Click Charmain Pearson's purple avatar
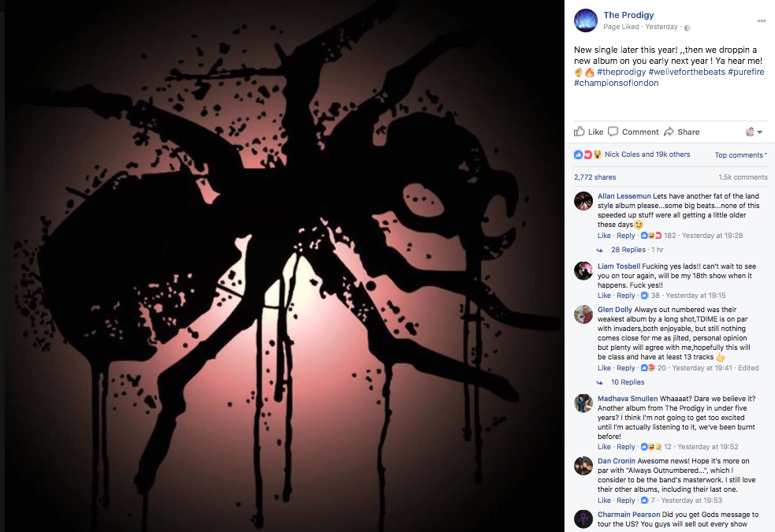 [x=583, y=519]
